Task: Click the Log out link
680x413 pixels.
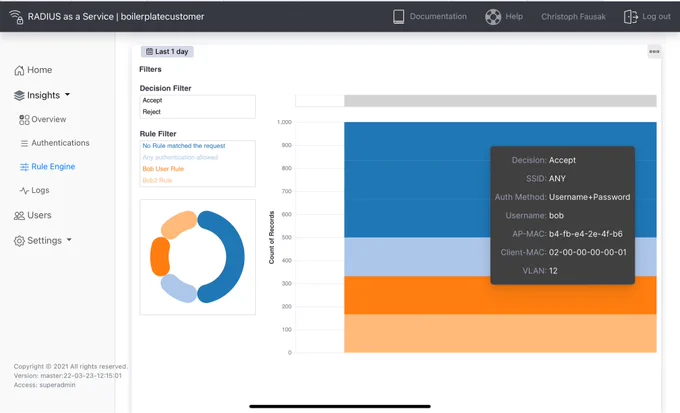Action: 656,16
